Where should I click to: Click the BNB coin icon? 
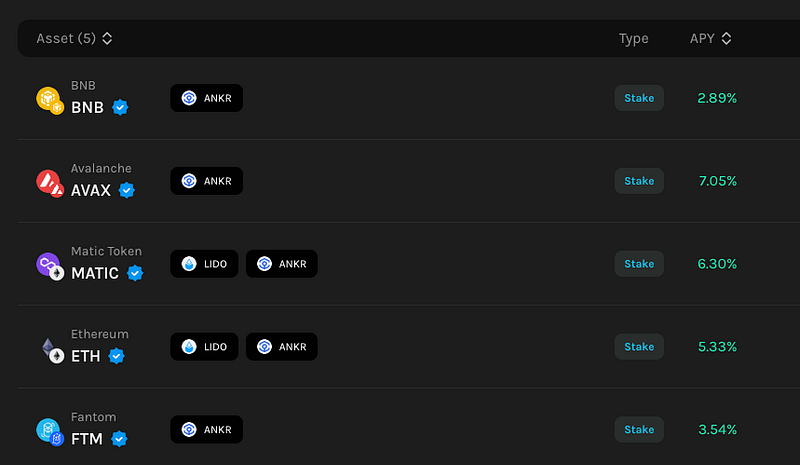coord(49,100)
